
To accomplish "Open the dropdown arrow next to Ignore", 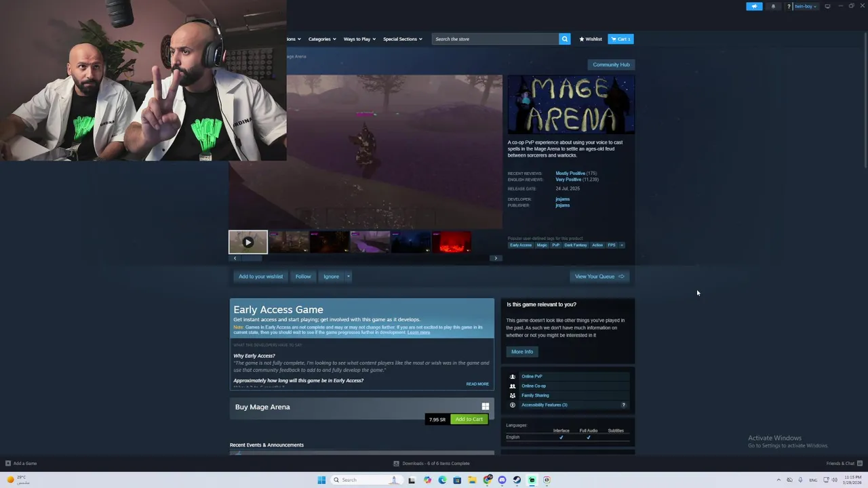I will (349, 277).
